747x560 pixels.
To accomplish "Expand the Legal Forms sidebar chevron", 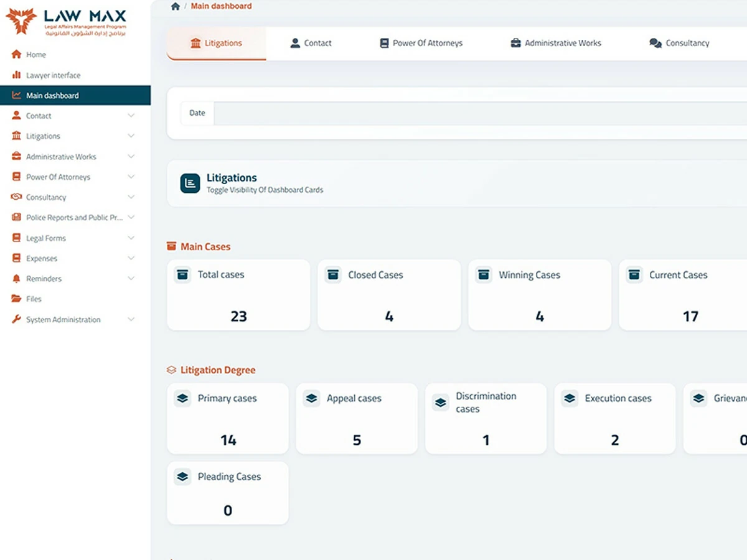I will point(131,238).
